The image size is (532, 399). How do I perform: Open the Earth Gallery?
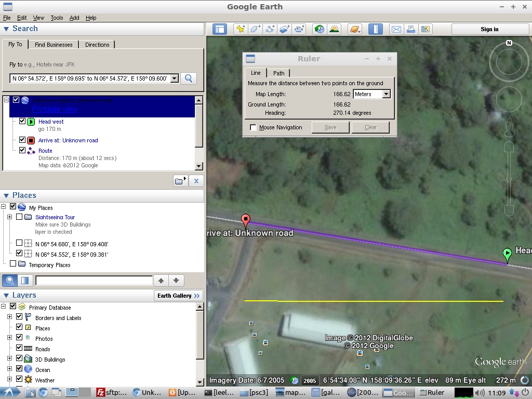point(178,296)
